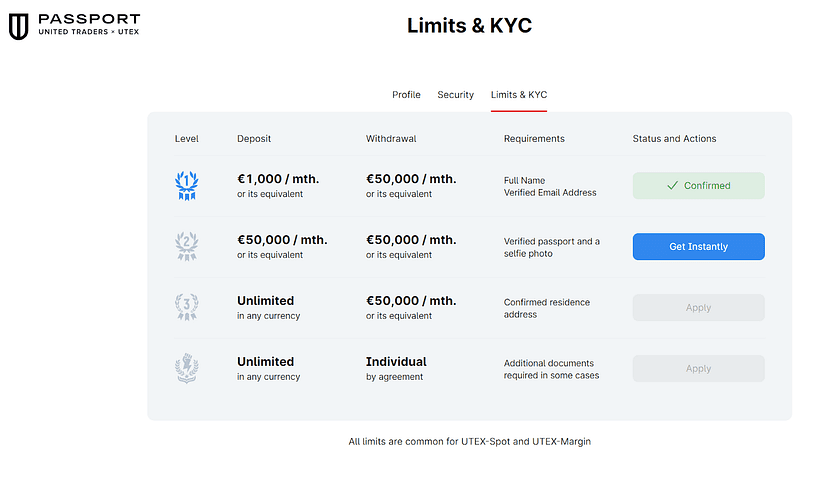
Task: Click Apply for the Level 3 row
Action: click(698, 308)
